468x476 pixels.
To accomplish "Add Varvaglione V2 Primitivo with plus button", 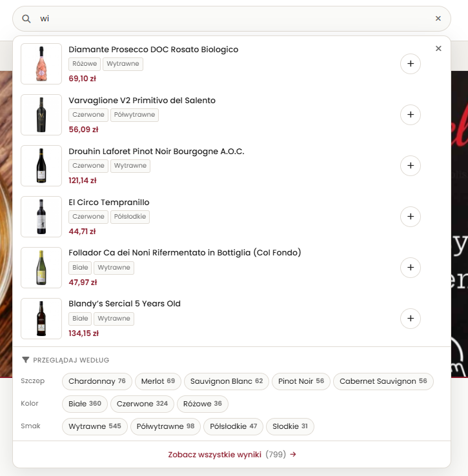I will click(411, 115).
